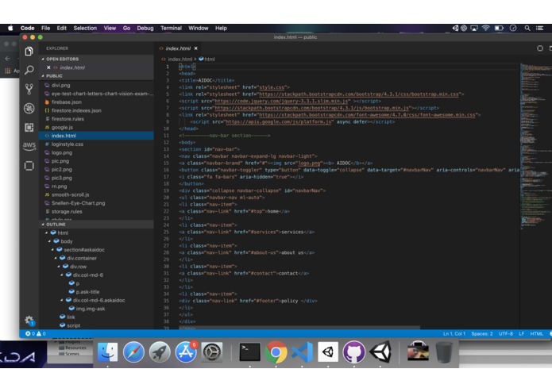This screenshot has height=392, width=552.
Task: Open GitHub Desktop from the Dock
Action: coord(354,352)
